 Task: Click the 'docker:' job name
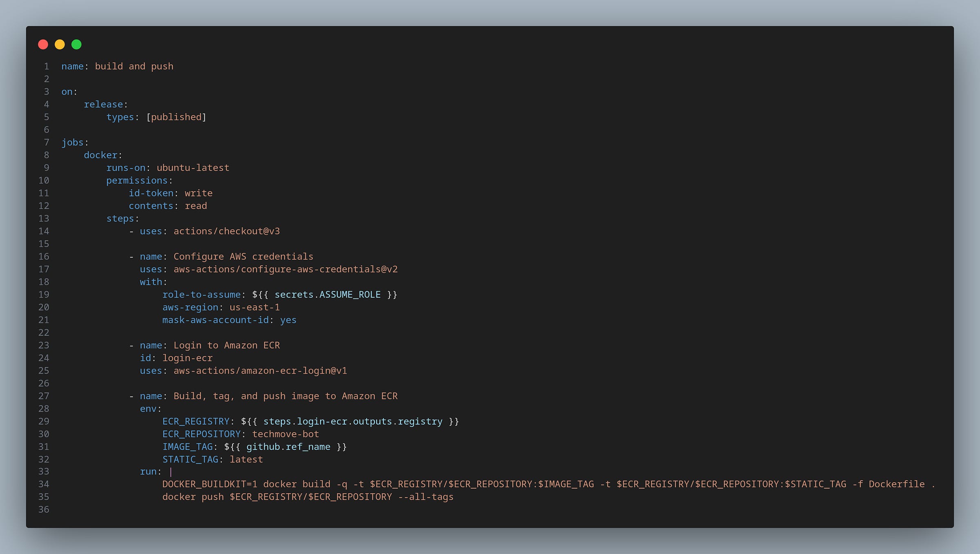tap(103, 155)
